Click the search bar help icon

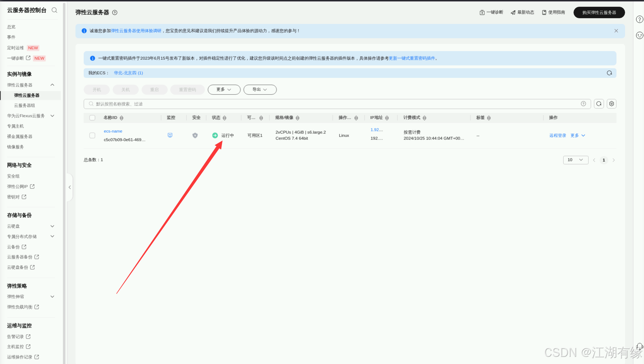pyautogui.click(x=584, y=104)
